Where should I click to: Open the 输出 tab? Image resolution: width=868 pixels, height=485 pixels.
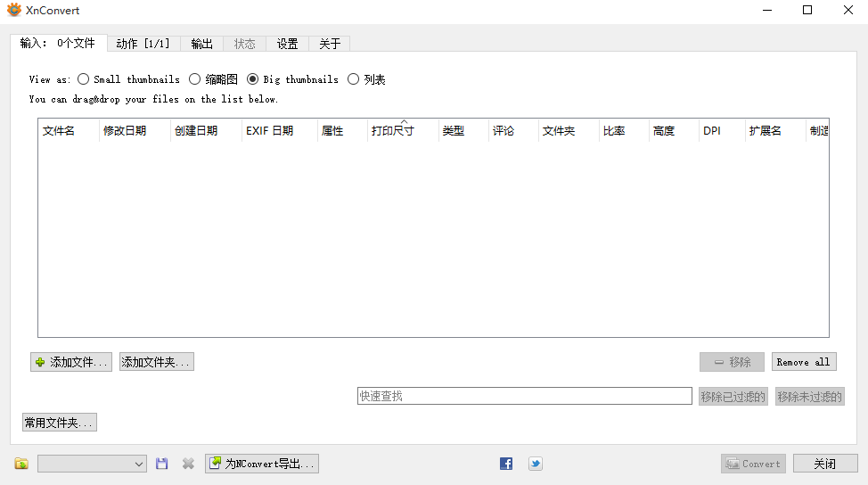202,44
